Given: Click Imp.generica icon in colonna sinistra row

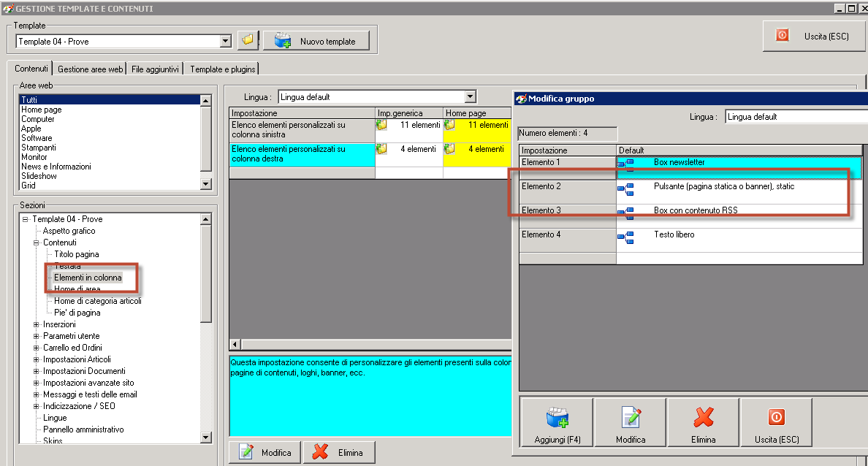Looking at the screenshot, I should click(x=381, y=125).
